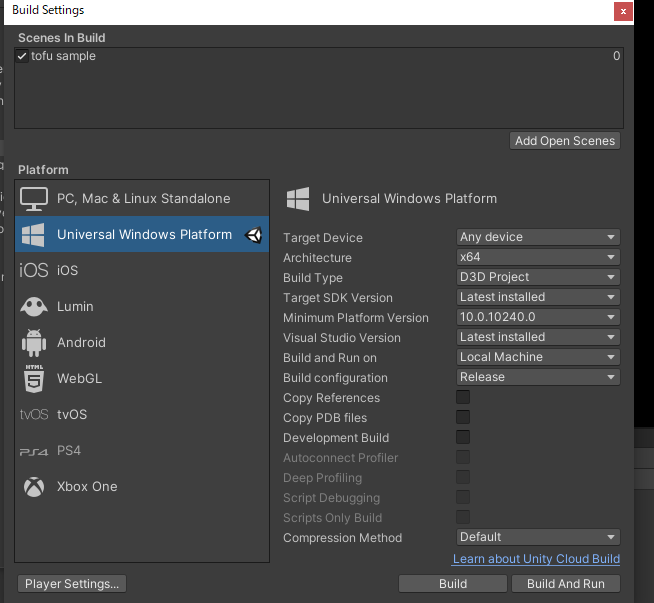The width and height of the screenshot is (654, 603).
Task: Select the WebGL HTML5 icon
Action: coord(34,379)
